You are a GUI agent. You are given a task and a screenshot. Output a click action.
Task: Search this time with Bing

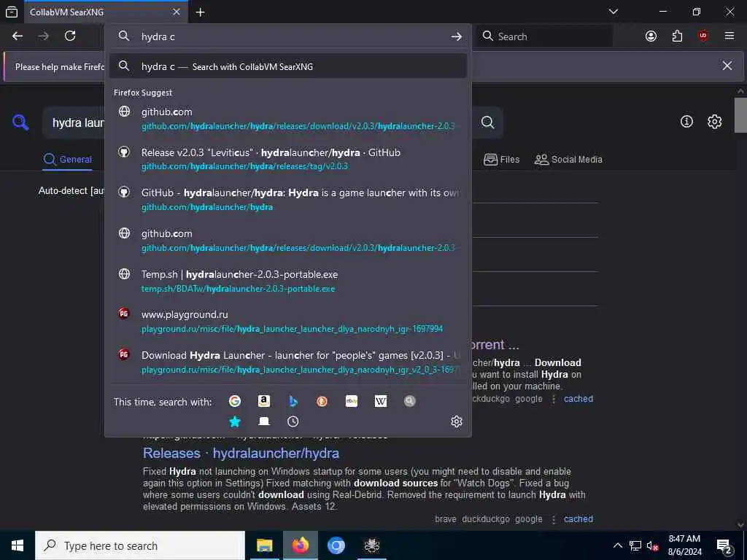pyautogui.click(x=293, y=402)
